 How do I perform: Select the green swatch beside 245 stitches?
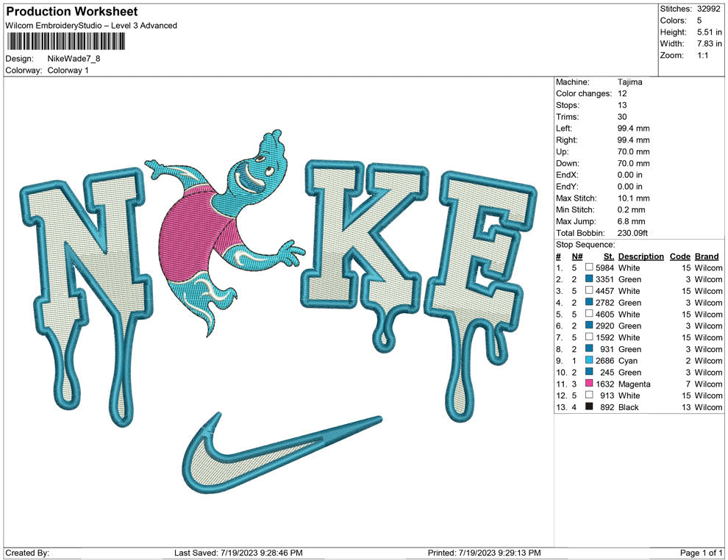click(x=589, y=372)
